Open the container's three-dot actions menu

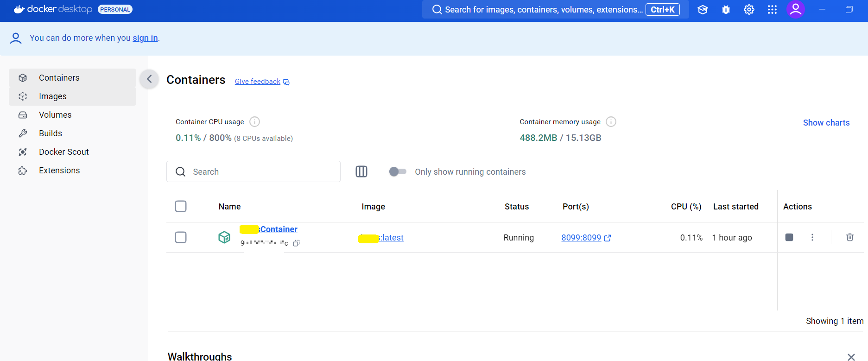tap(812, 237)
